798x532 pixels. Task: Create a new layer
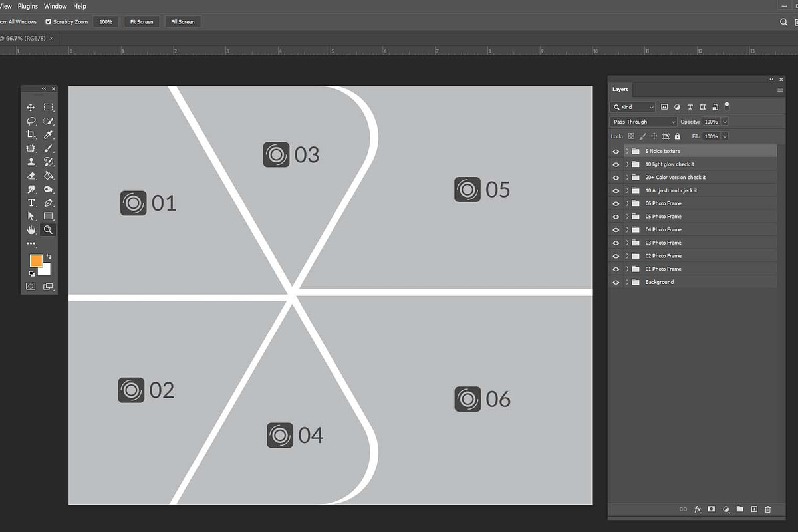[754, 509]
